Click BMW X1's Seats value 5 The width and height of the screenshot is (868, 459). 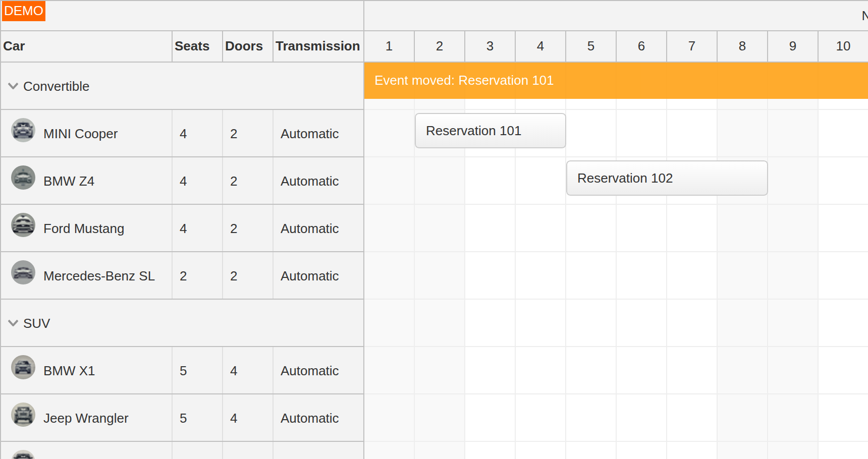[x=183, y=371]
